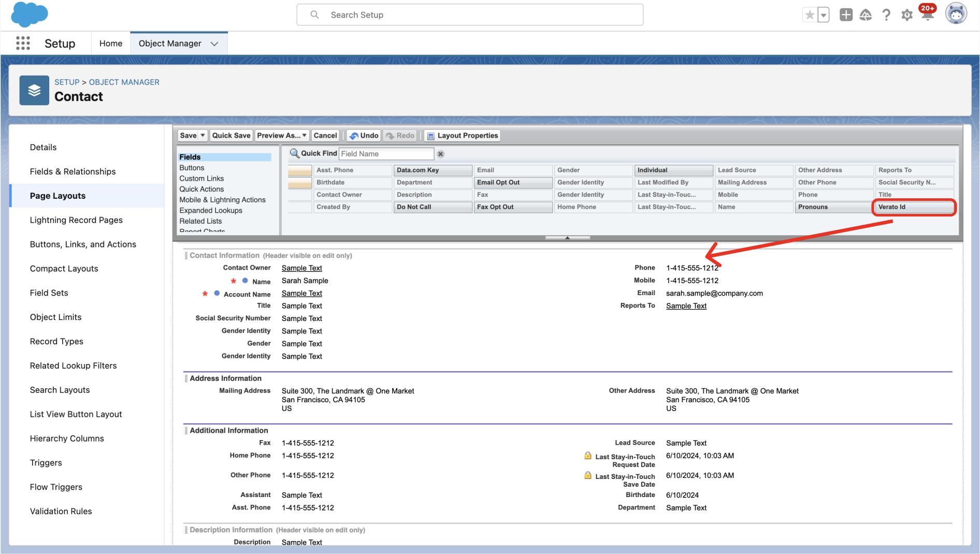Open the Home tab
Screen dimensions: 980x554
click(111, 43)
